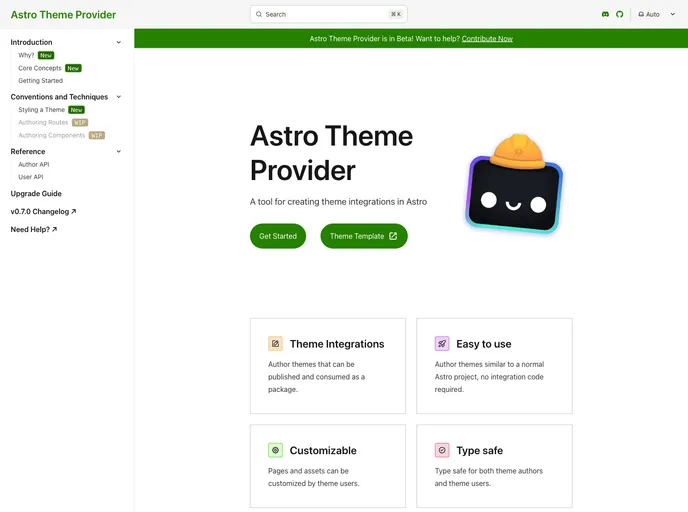The width and height of the screenshot is (688, 512).
Task: Click the New badge next to Why?
Action: click(46, 55)
